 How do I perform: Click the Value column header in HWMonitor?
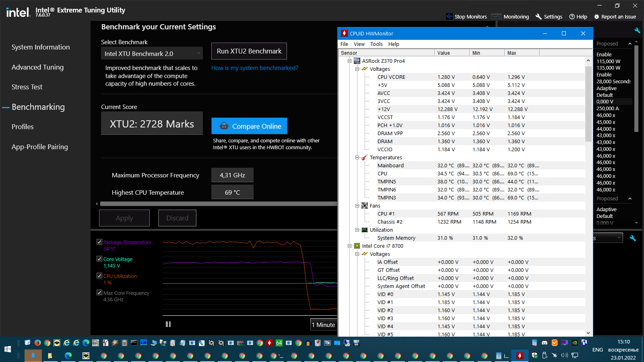pos(452,53)
